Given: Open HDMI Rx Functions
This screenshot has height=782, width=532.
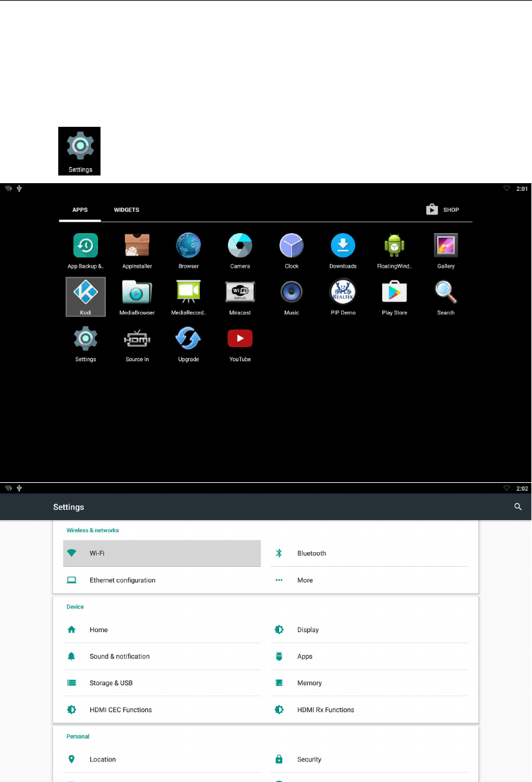Looking at the screenshot, I should tap(369, 710).
